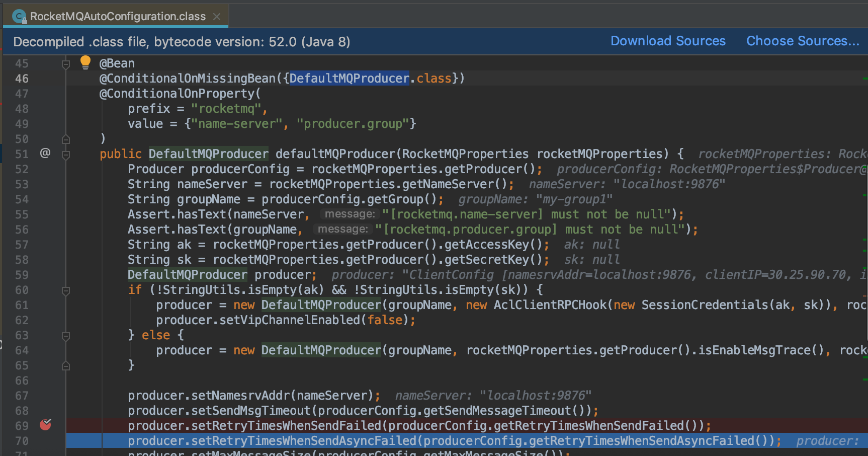Click line number 70 in gutter
This screenshot has height=456, width=868.
coord(22,441)
